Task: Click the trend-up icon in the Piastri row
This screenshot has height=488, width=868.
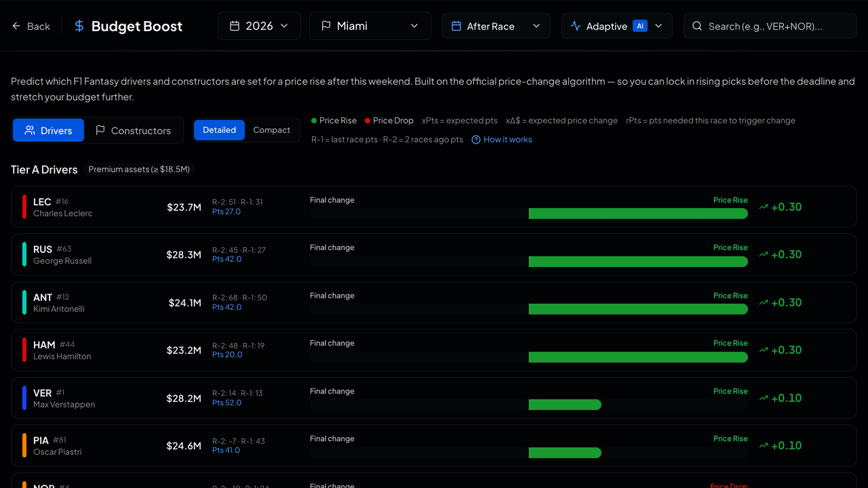Action: [x=764, y=445]
